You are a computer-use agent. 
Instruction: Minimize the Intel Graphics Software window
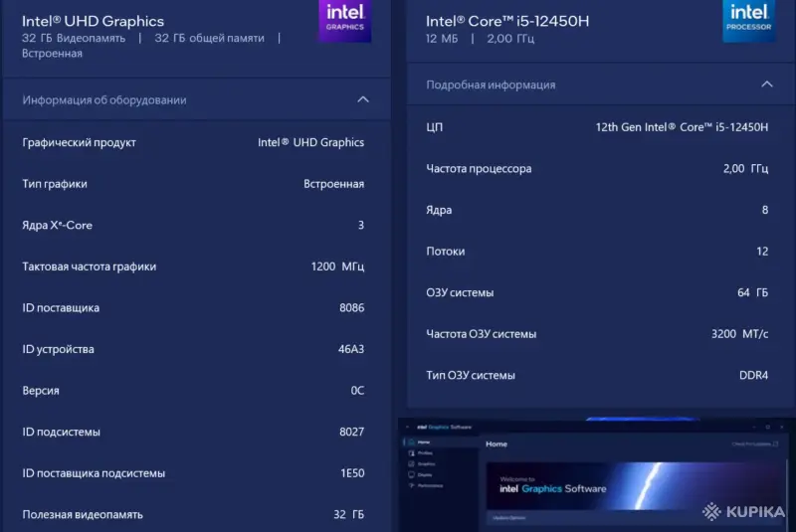(754, 427)
